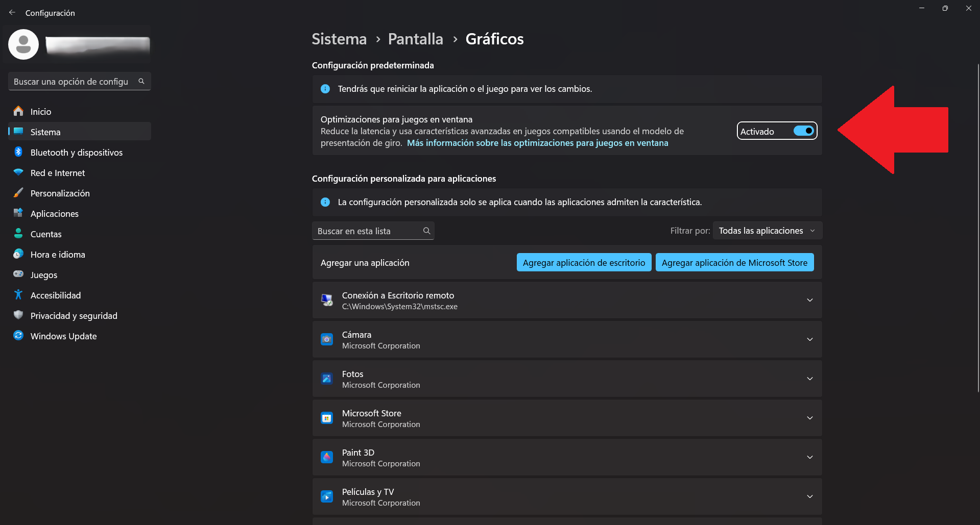Image resolution: width=980 pixels, height=525 pixels.
Task: Click the Personalización brush icon
Action: [x=18, y=193]
